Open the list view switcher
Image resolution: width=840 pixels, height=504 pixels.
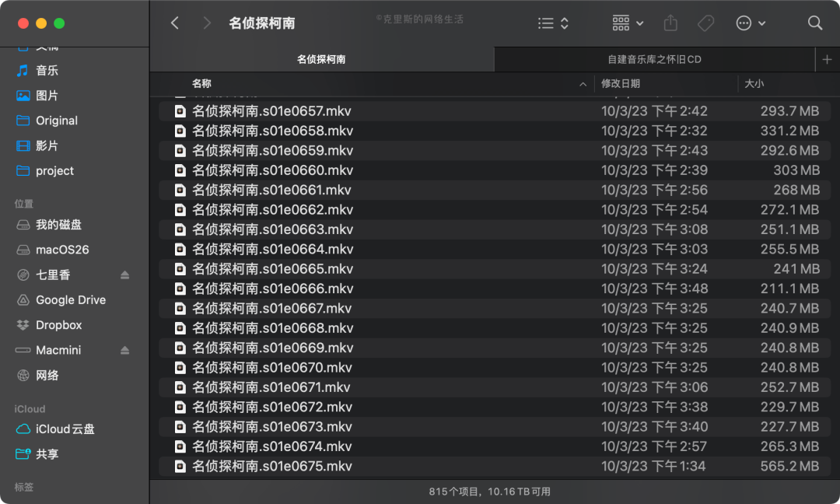tap(553, 23)
